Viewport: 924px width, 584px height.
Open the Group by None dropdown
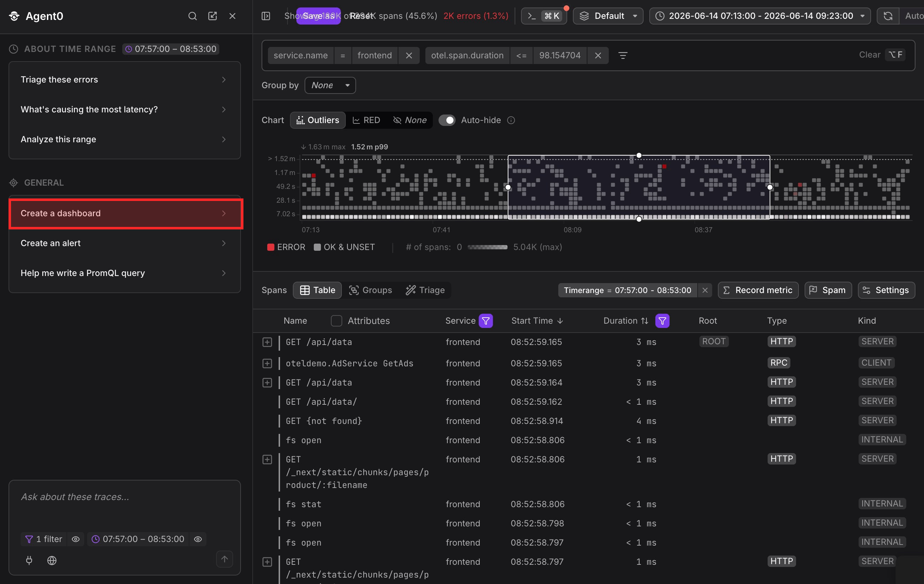pos(330,85)
